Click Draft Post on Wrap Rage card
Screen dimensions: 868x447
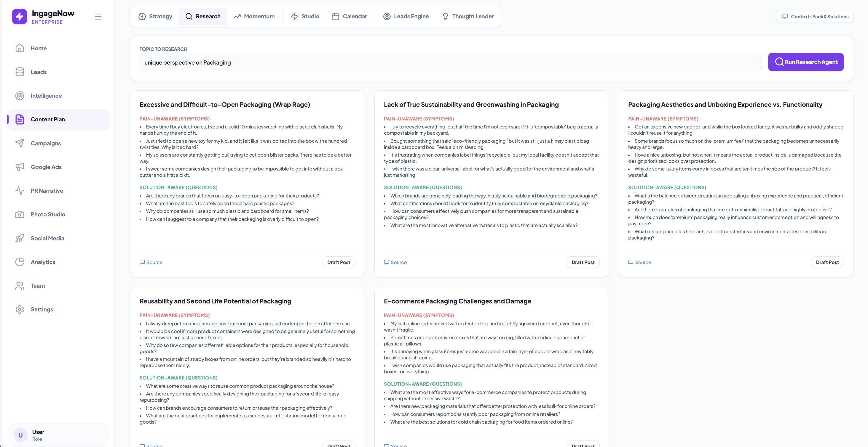click(x=339, y=262)
